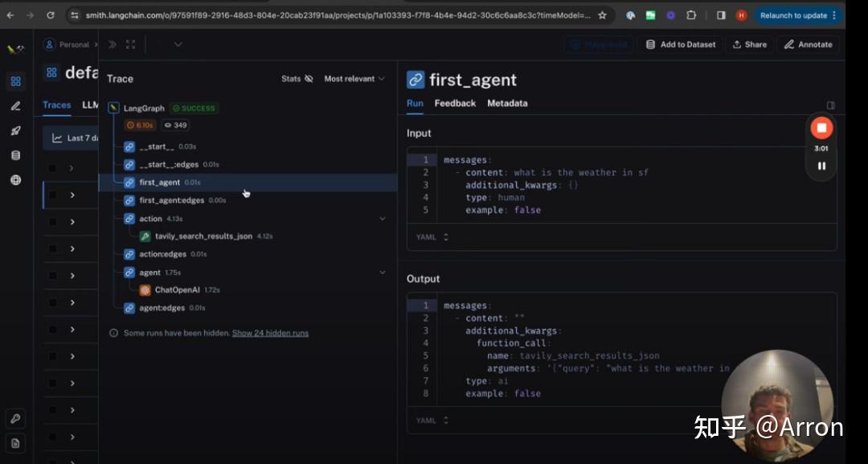Switch to the LLM tab next to Traces

click(x=91, y=105)
